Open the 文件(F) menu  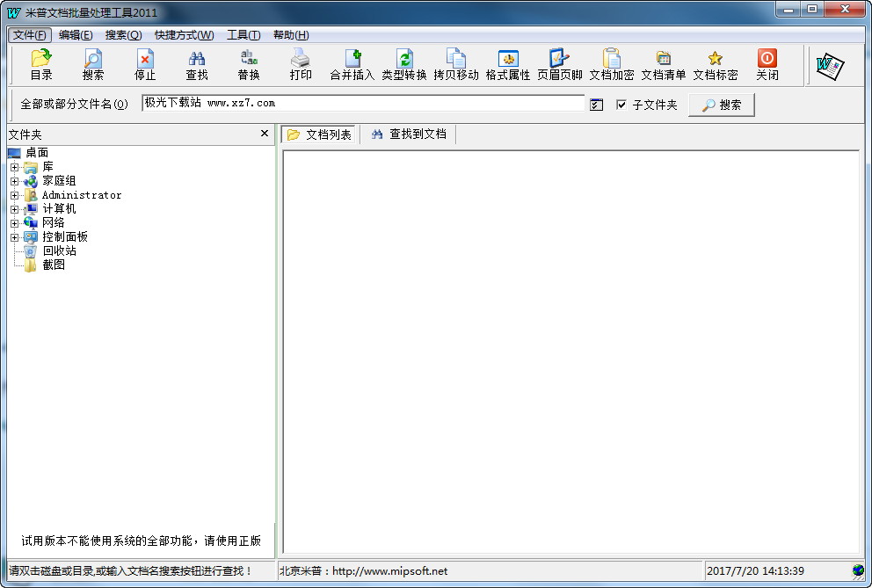tap(30, 35)
